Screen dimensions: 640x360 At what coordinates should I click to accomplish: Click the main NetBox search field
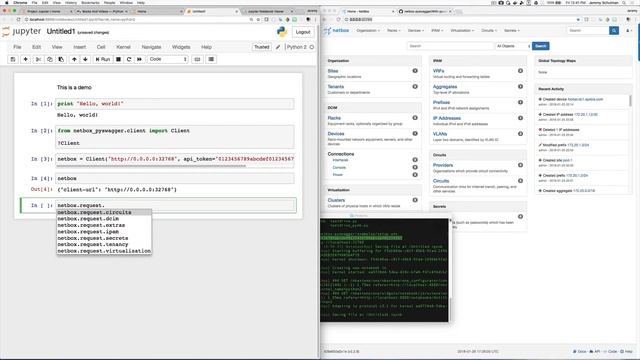[451, 46]
